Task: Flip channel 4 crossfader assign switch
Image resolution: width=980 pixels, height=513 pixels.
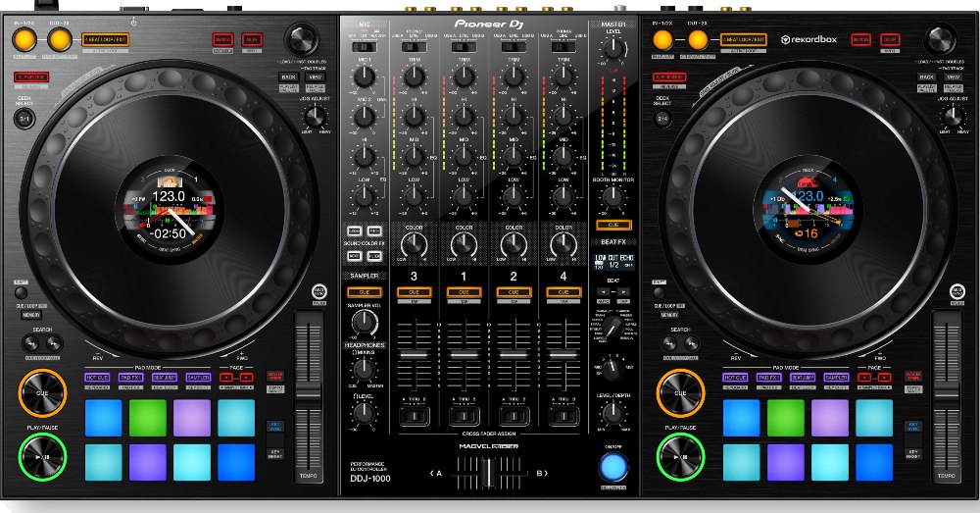Action: 563,416
